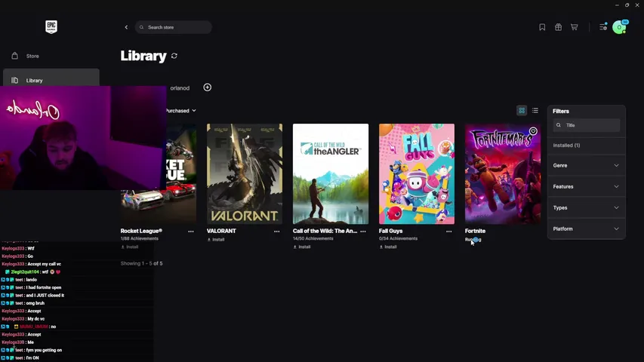Click the Epic Games logo
644x362 pixels.
tap(51, 27)
